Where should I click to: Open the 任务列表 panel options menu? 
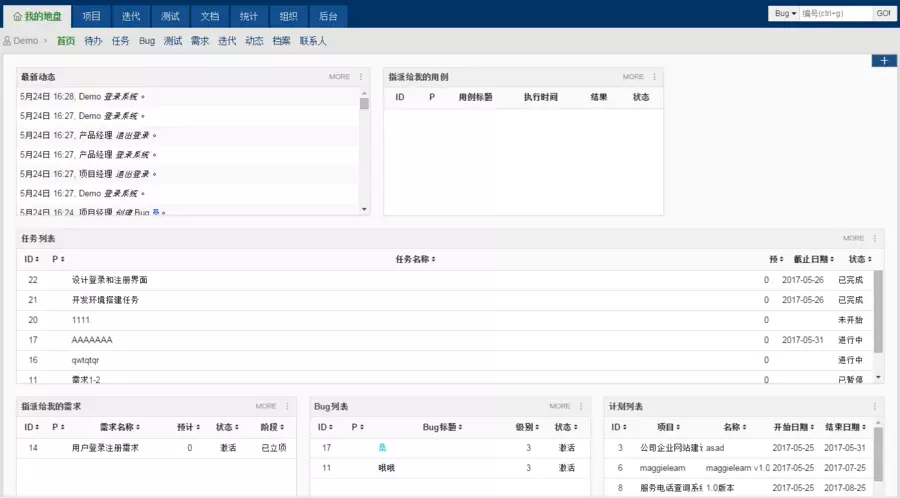pos(875,239)
